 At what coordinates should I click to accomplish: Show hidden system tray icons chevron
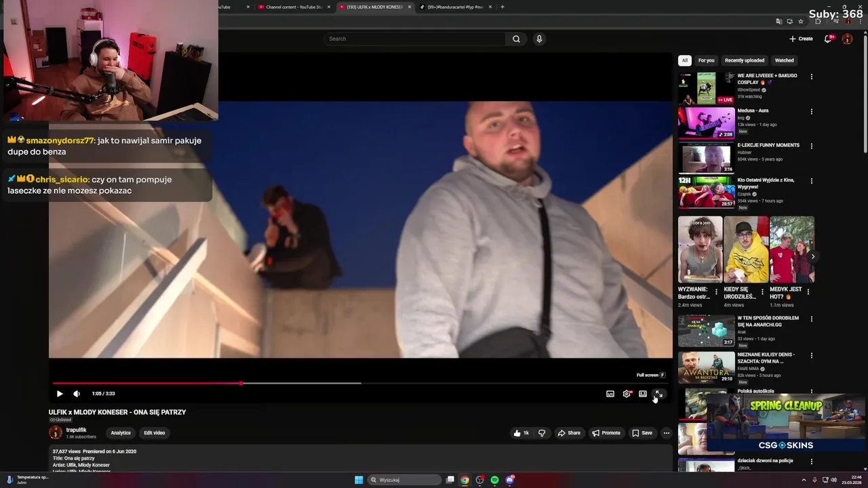point(804,480)
